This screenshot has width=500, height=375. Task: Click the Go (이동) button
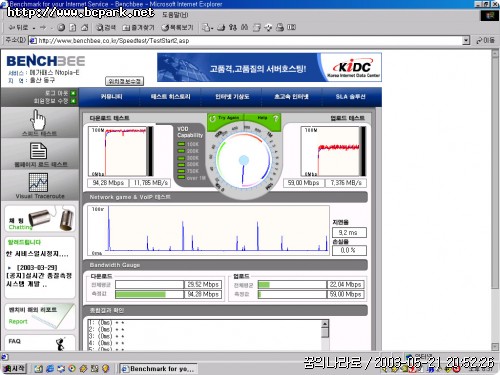486,40
